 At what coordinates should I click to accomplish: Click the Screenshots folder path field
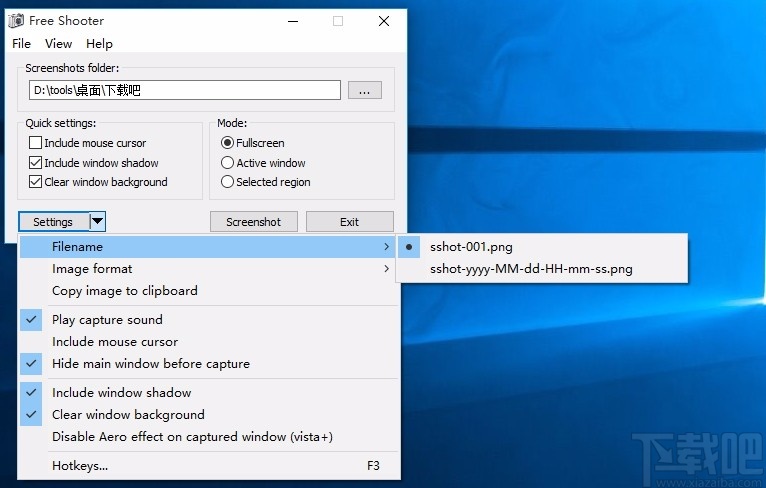(x=185, y=90)
